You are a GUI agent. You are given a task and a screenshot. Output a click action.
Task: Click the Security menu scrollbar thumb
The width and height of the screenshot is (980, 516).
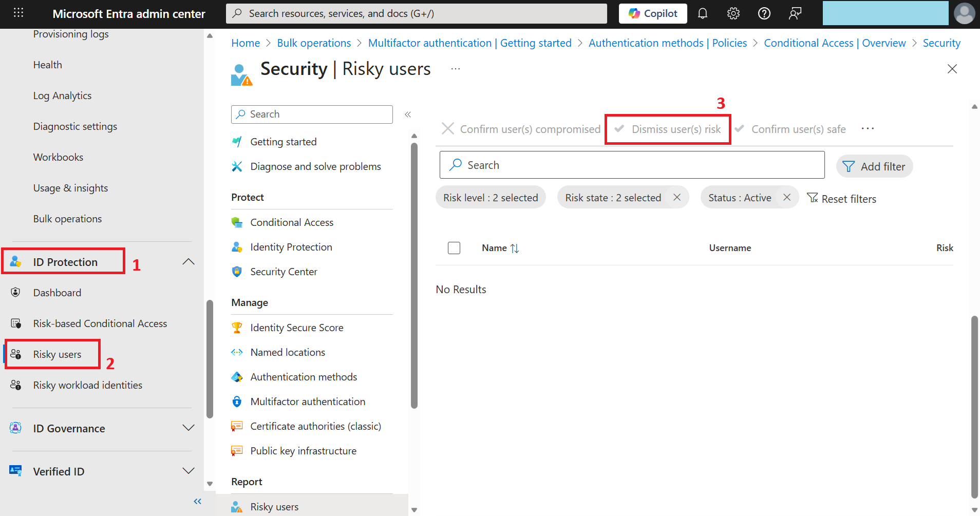(414, 275)
